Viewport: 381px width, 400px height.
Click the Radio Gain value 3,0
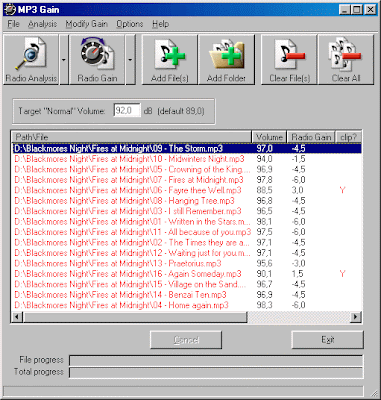coord(298,190)
